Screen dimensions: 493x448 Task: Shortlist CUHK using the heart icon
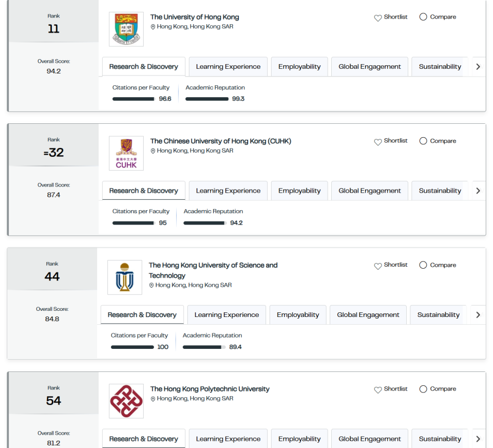click(378, 141)
